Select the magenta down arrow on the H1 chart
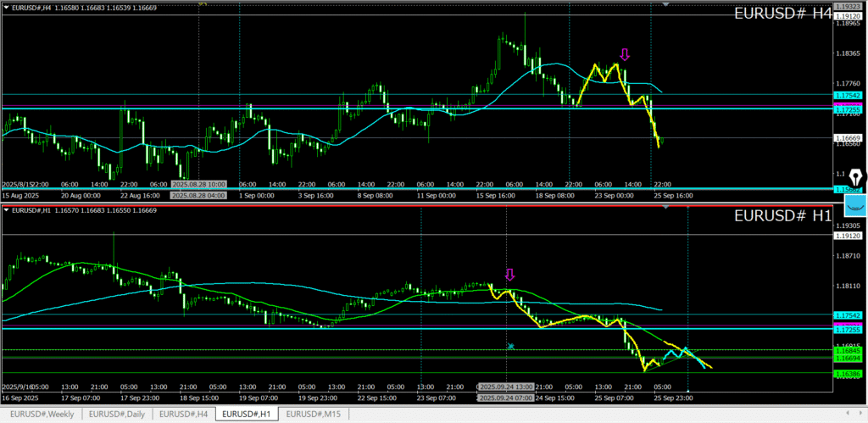Image resolution: width=868 pixels, height=423 pixels. tap(509, 275)
